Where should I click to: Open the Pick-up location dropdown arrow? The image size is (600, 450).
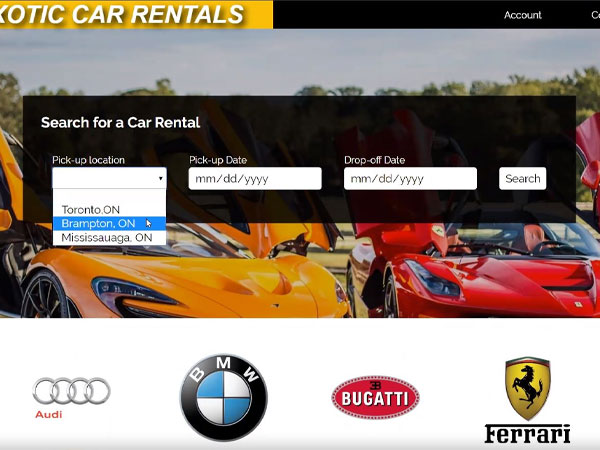160,178
